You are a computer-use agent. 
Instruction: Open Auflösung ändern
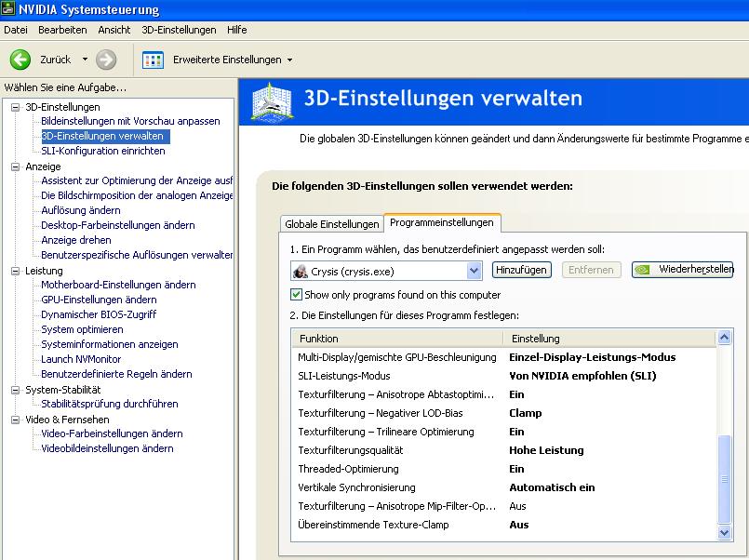(x=81, y=210)
